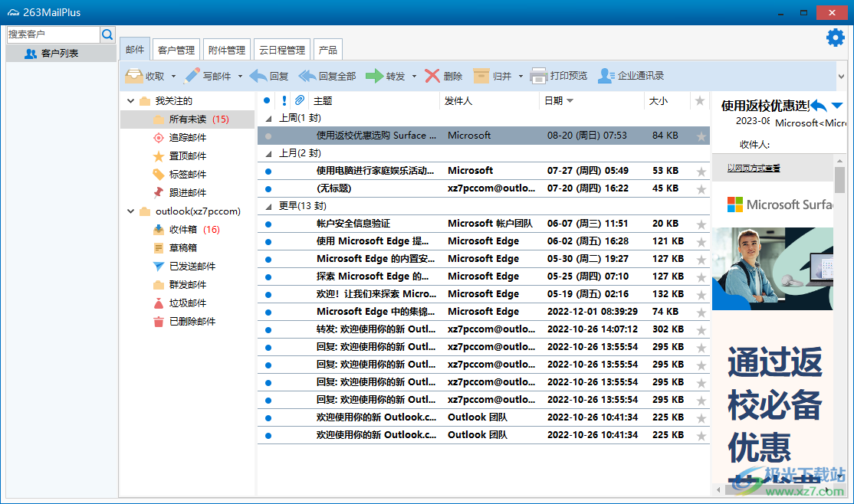The width and height of the screenshot is (854, 504).
Task: Open the 归并 dropdown arrow
Action: [x=521, y=77]
